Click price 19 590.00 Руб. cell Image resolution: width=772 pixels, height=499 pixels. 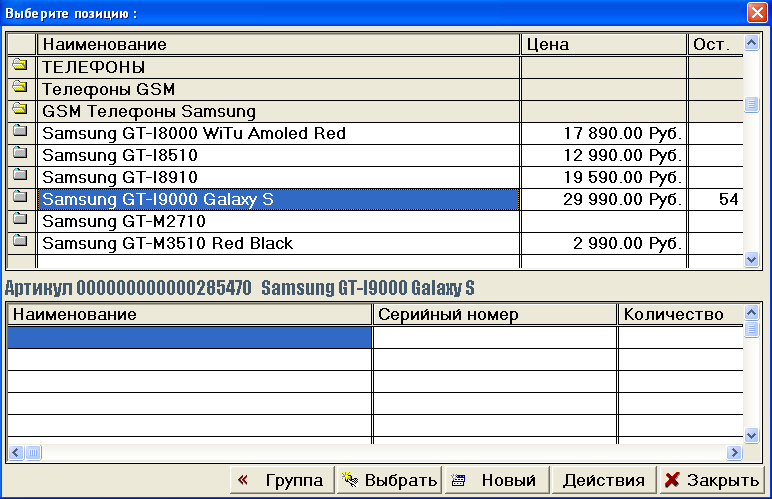pos(604,177)
